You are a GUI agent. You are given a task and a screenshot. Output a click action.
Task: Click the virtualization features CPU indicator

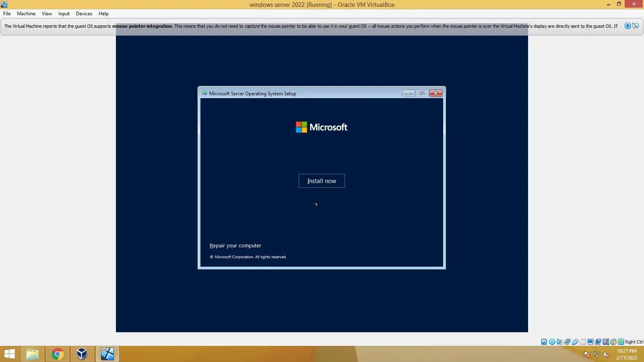click(x=605, y=342)
